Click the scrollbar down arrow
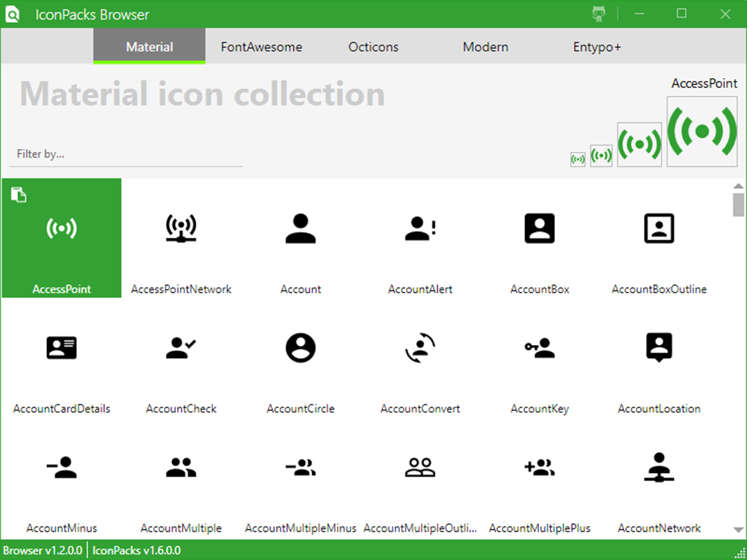The image size is (747, 560). (738, 530)
